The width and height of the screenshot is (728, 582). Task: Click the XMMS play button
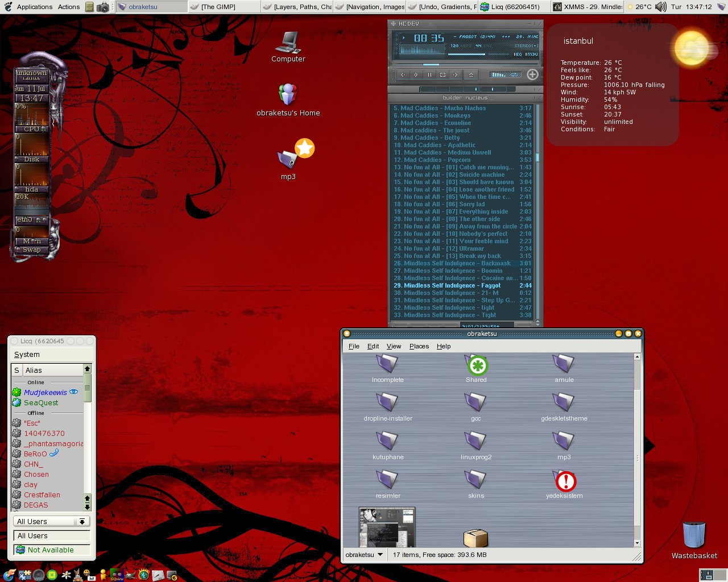416,75
